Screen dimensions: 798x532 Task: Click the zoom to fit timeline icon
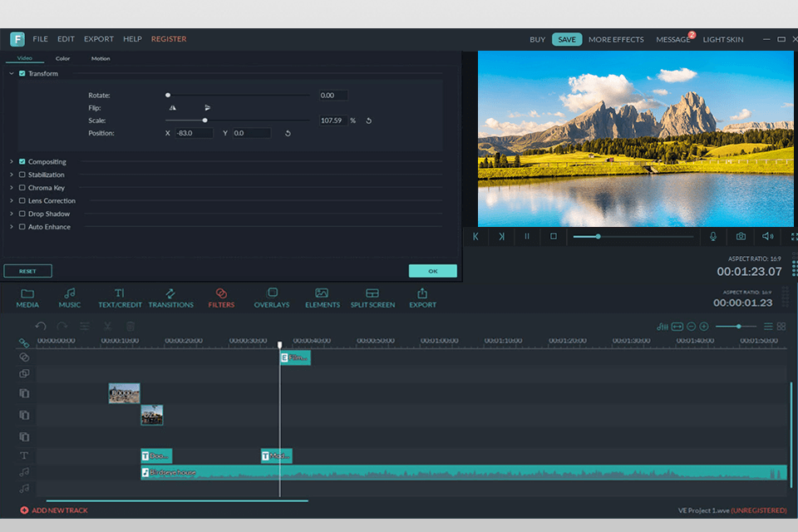[677, 327]
